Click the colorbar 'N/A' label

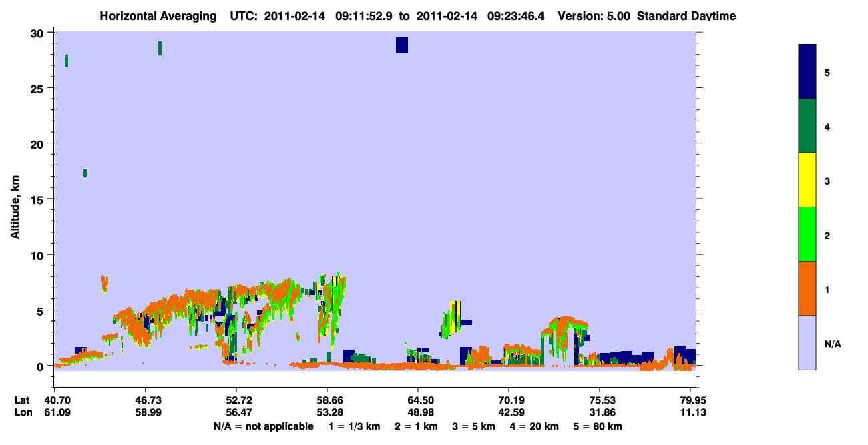point(833,344)
